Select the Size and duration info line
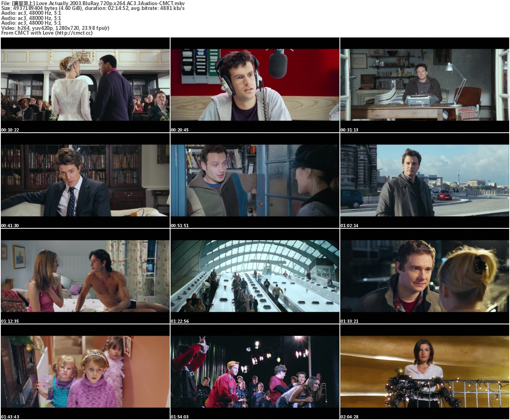This screenshot has width=510, height=420. 92,8
